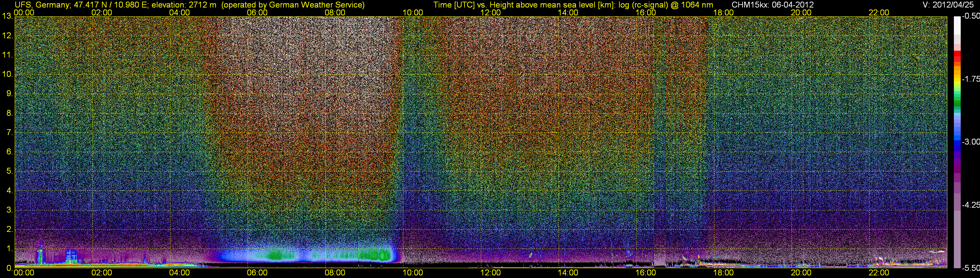Click the "13." height axis label

(7, 16)
